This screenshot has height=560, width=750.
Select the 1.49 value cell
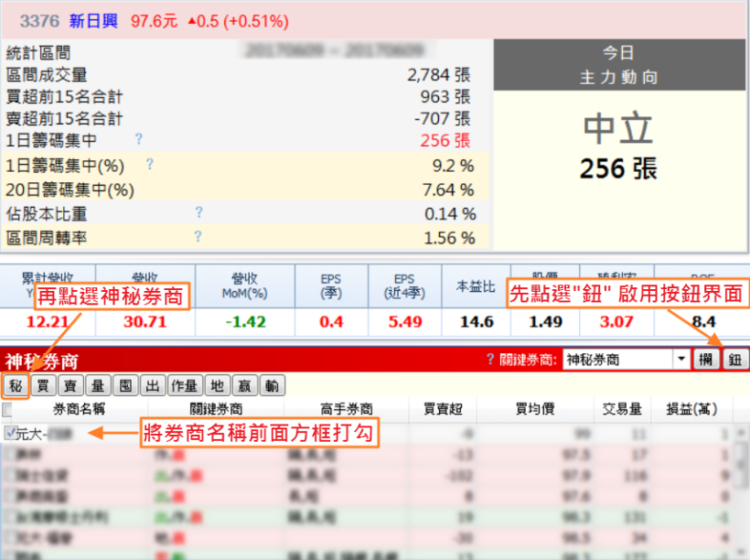(545, 322)
